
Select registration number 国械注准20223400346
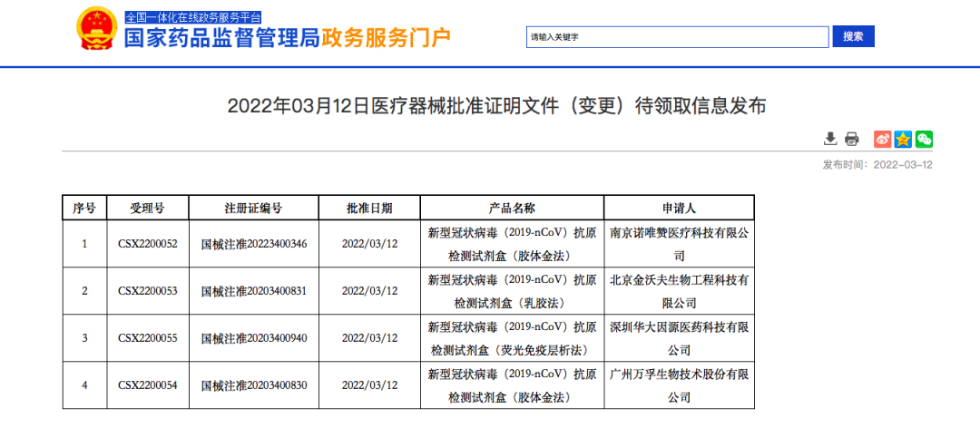point(254,244)
